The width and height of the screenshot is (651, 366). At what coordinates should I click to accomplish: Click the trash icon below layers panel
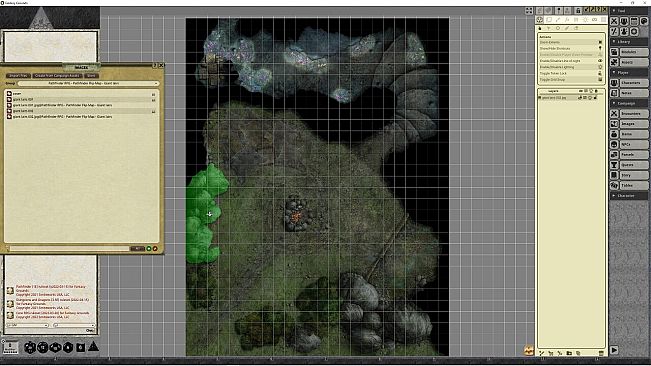tap(601, 353)
